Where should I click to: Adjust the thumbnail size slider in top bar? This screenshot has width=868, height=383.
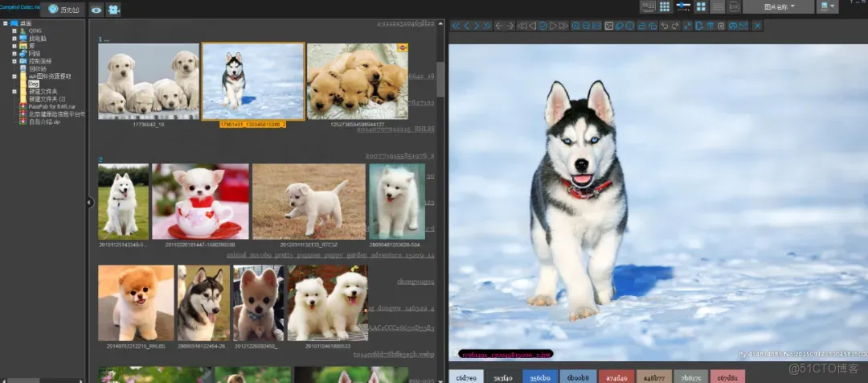pos(684,6)
